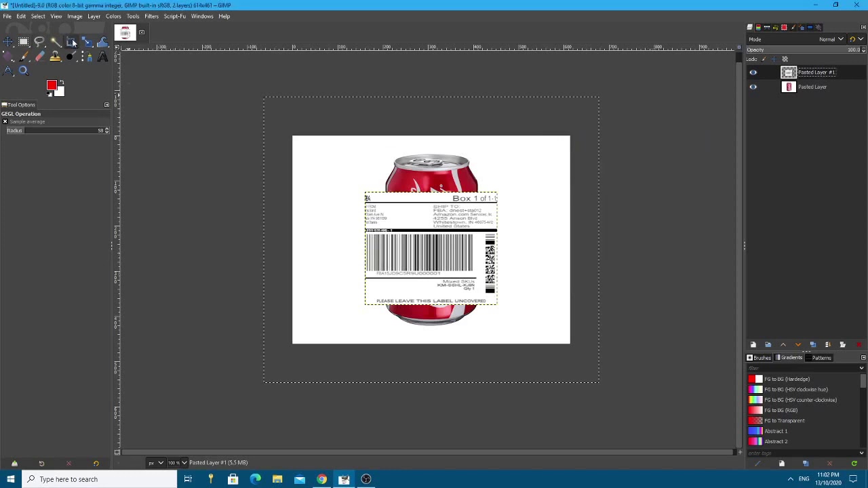Delete the selected layer

[x=859, y=345]
